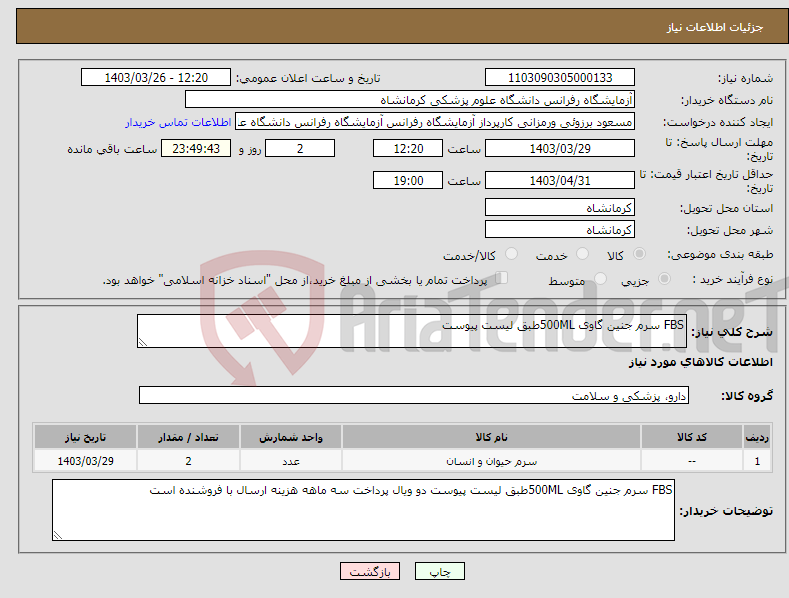The height and width of the screenshot is (598, 789).
Task: Click the -- item code cell
Action: [692, 461]
